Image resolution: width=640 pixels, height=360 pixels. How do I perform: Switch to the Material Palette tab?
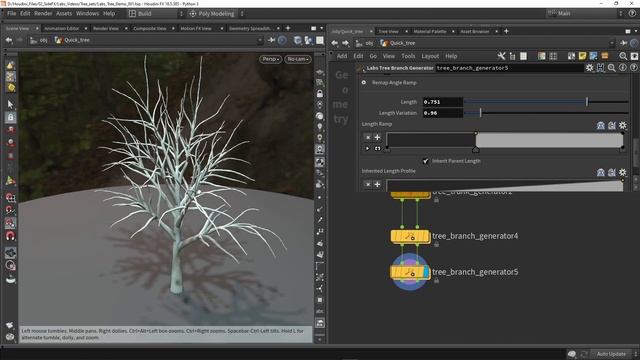tap(430, 31)
